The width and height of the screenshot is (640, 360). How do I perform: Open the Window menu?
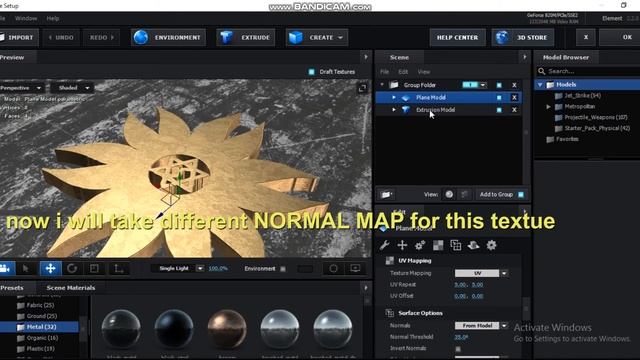26,18
